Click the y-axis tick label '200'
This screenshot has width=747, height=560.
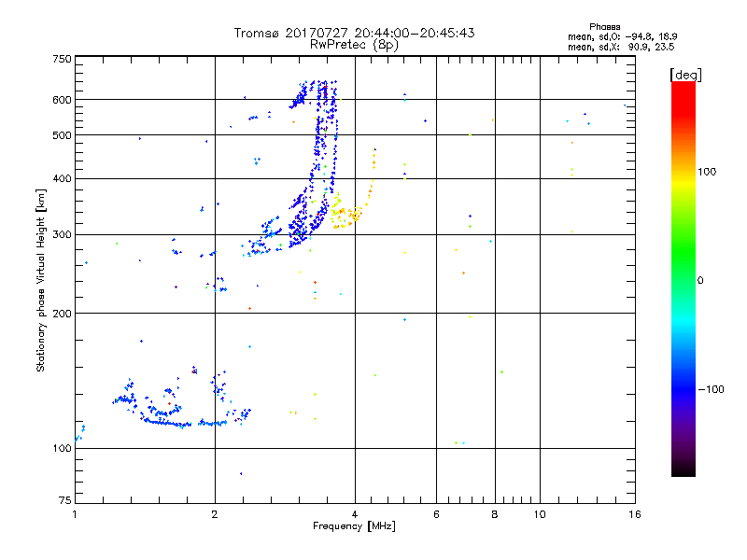[62, 314]
